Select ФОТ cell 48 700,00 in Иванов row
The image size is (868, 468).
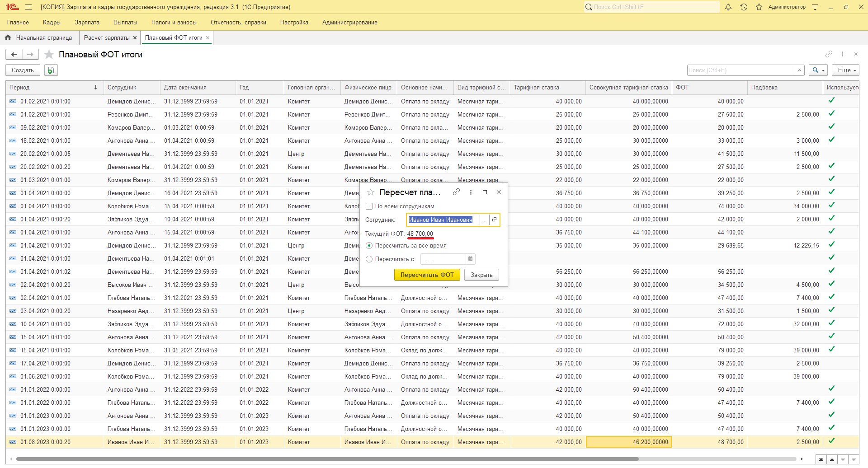[x=709, y=442]
